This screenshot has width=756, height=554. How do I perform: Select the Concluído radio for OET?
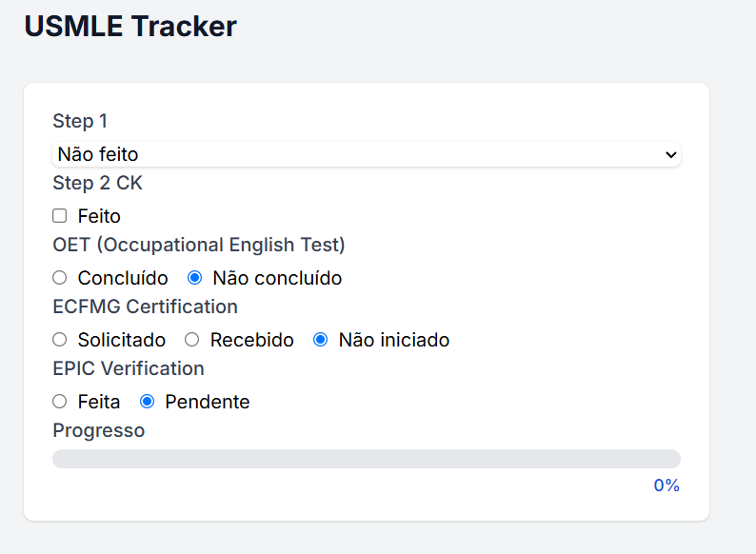click(x=60, y=278)
